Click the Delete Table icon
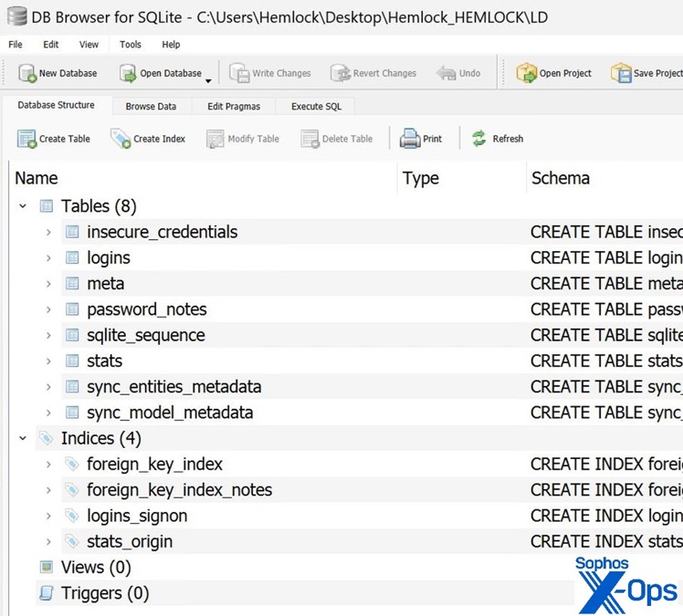 pyautogui.click(x=310, y=139)
